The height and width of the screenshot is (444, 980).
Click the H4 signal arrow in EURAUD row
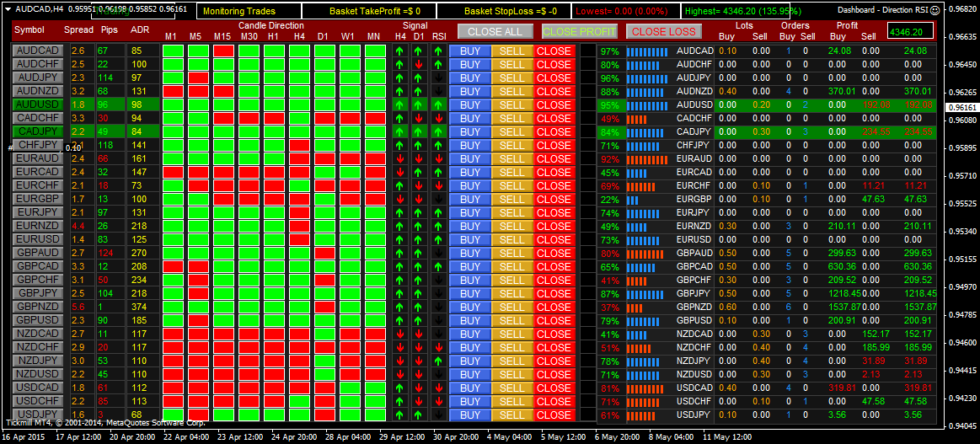click(400, 158)
